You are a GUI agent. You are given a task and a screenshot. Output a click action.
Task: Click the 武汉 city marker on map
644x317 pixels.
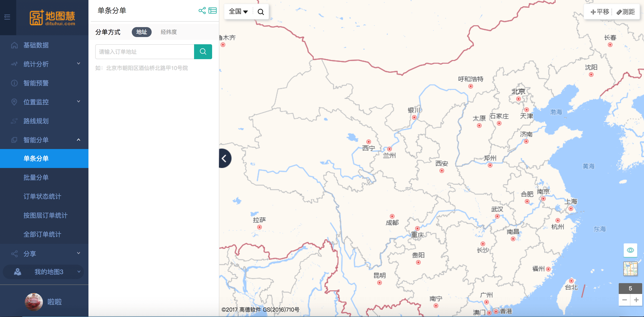pyautogui.click(x=497, y=217)
